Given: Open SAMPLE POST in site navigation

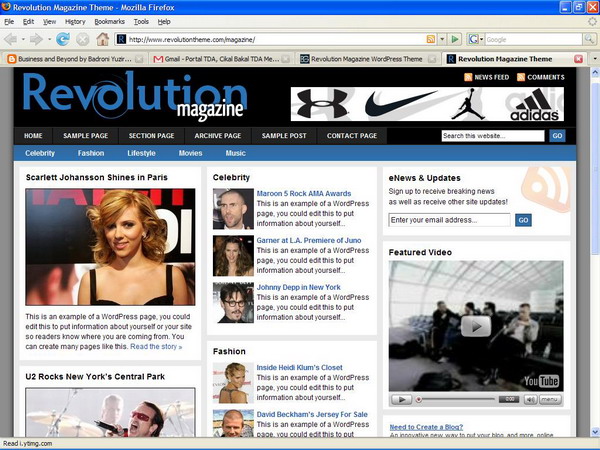Looking at the screenshot, I should coord(284,136).
